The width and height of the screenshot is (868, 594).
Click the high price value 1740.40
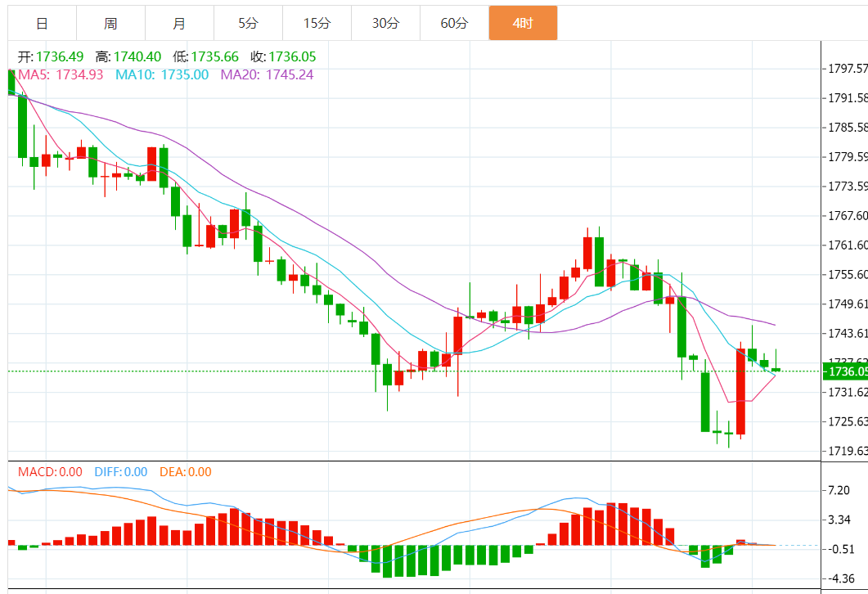137,57
